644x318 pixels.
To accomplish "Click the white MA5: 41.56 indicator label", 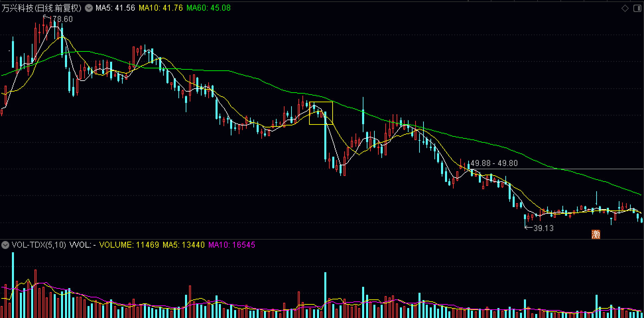I will tap(115, 8).
